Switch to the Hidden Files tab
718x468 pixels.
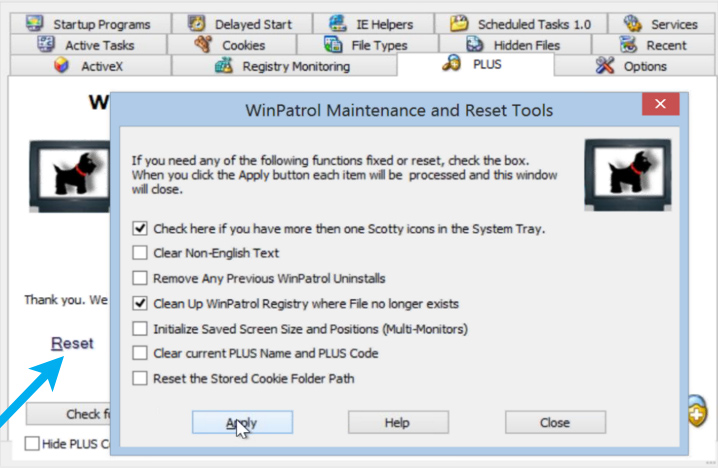pos(515,44)
